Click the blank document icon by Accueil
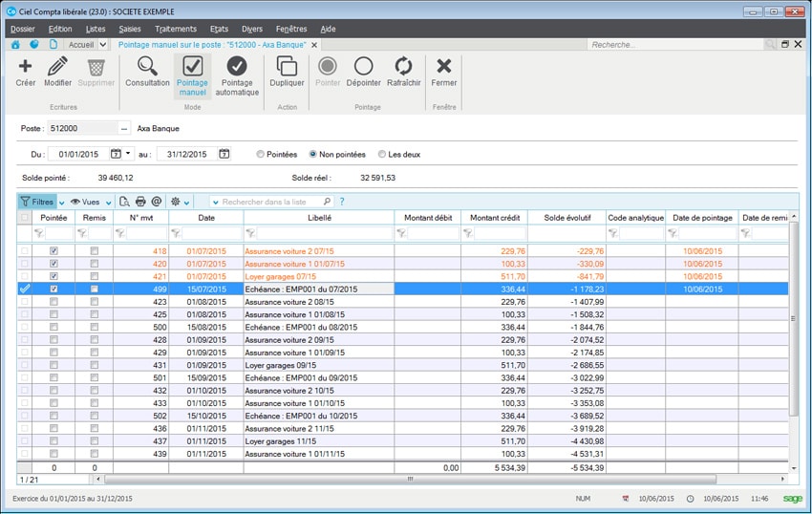 [x=53, y=45]
